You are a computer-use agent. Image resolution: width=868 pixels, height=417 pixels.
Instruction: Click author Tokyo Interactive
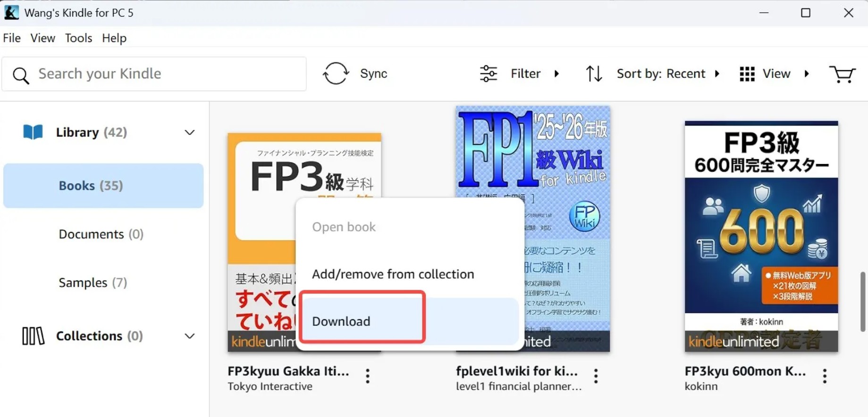(x=270, y=386)
